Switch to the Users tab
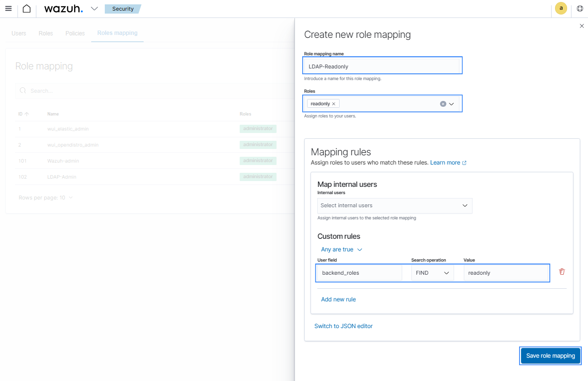Image resolution: width=588 pixels, height=381 pixels. click(x=19, y=33)
